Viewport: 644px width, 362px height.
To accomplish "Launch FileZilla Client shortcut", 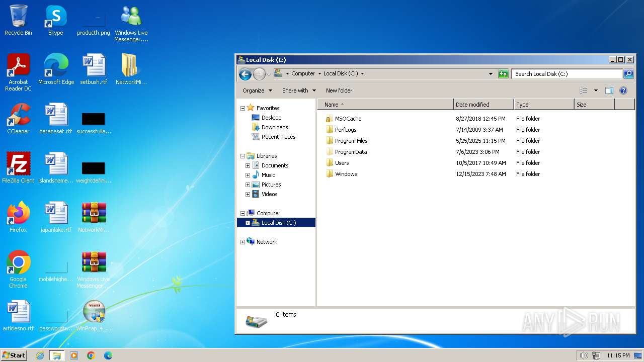I will pos(18,168).
